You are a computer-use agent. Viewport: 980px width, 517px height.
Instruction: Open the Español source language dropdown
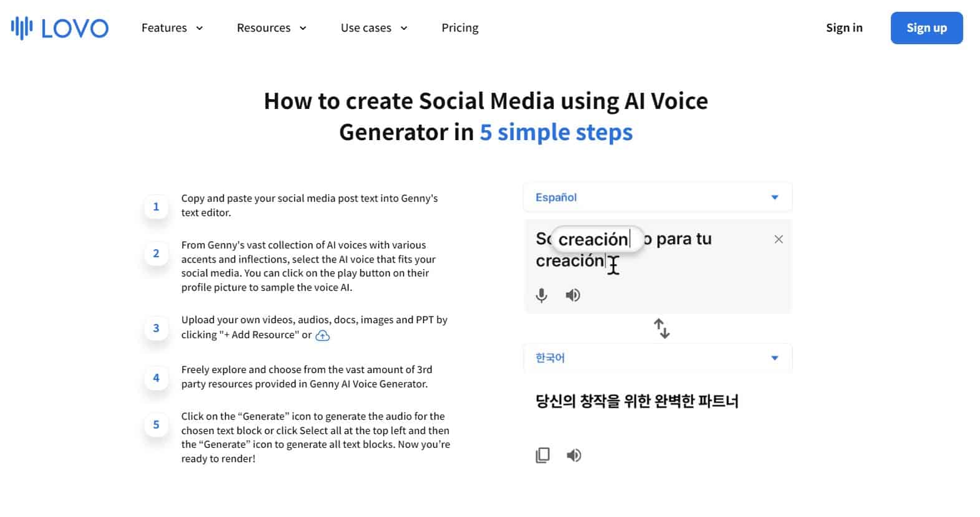click(658, 197)
